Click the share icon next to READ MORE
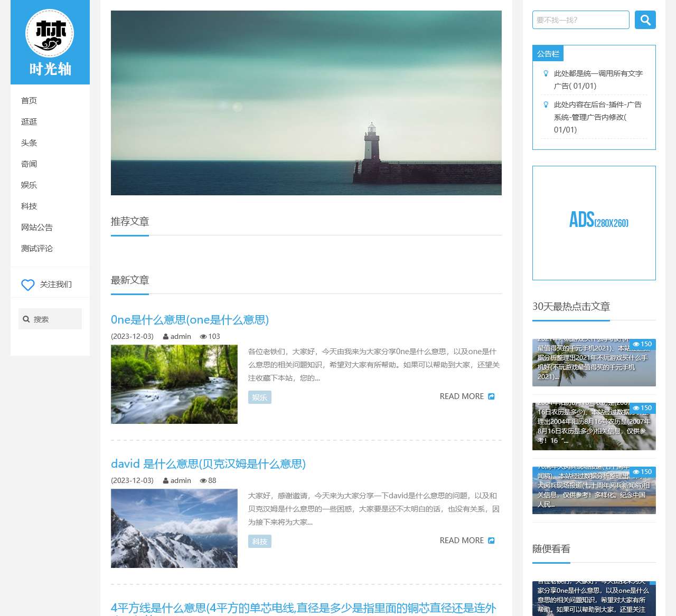The image size is (676, 616). [x=491, y=396]
